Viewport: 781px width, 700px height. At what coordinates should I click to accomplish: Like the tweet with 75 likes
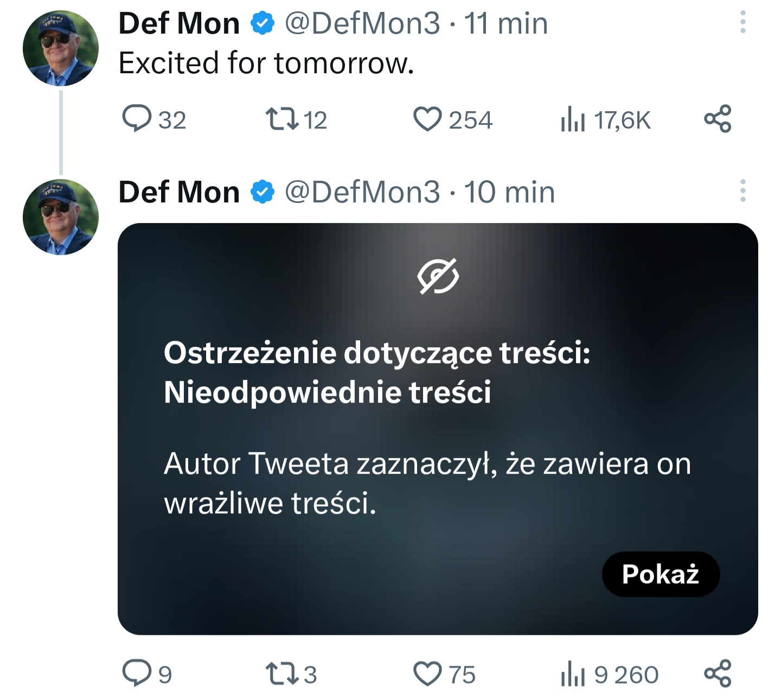pyautogui.click(x=444, y=674)
